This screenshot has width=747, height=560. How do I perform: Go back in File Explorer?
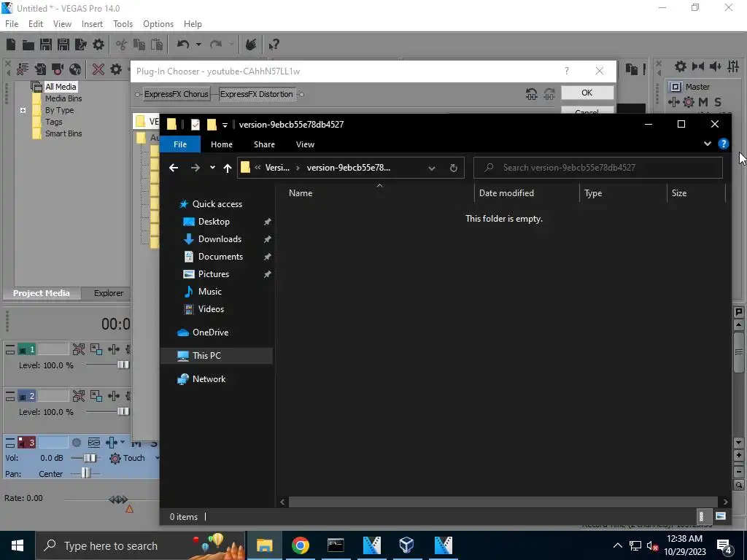(174, 168)
